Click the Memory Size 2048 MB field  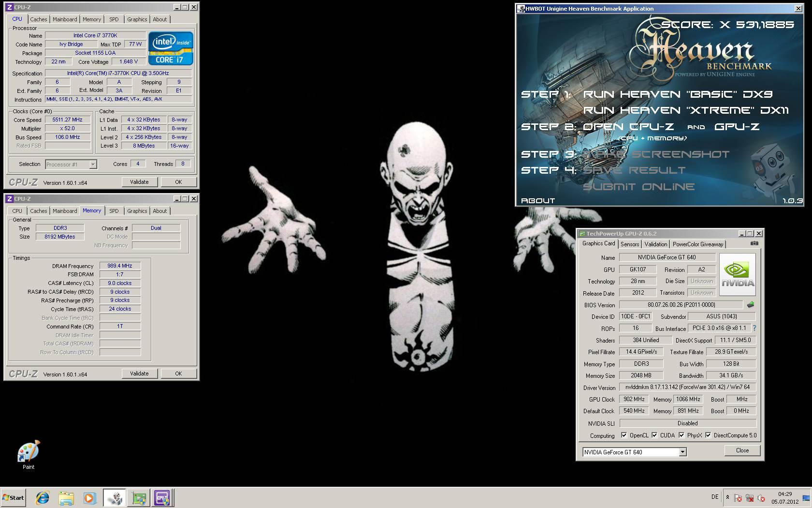click(x=641, y=375)
